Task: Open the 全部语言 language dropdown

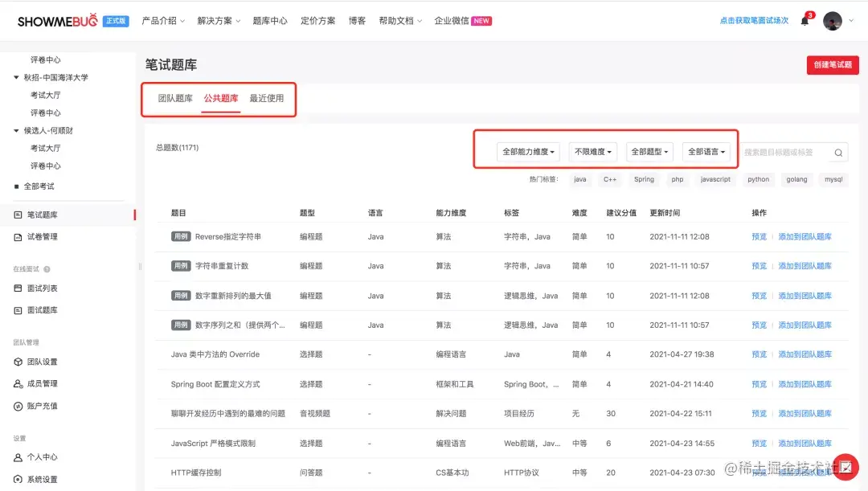Action: (x=707, y=151)
